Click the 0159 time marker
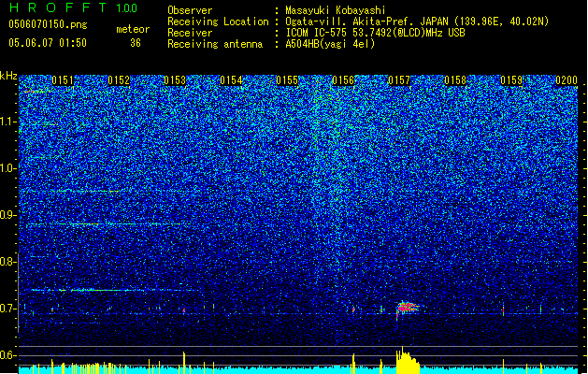The height and width of the screenshot is (374, 588). point(511,80)
